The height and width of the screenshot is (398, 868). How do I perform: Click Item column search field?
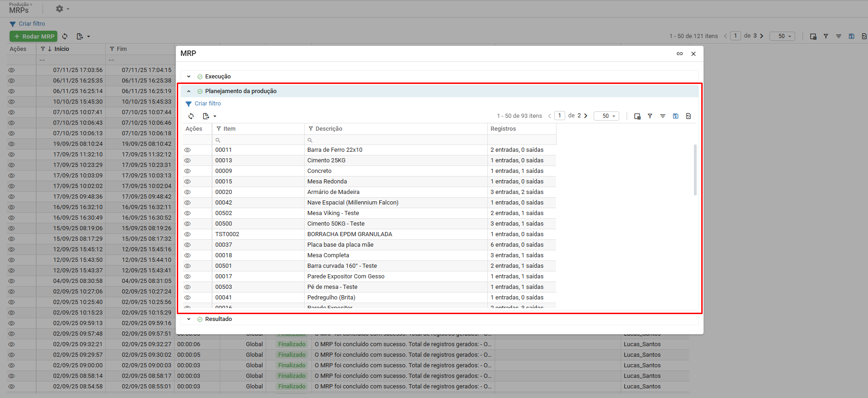(x=258, y=140)
